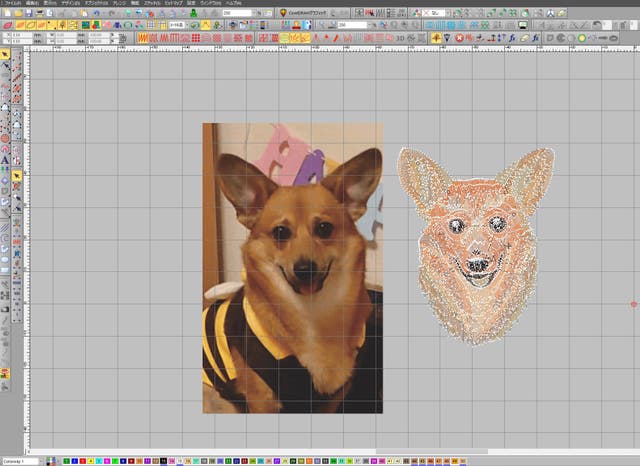Image resolution: width=640 pixels, height=466 pixels.
Task: Select the corgi photo bitmap on canvas
Action: pos(293,268)
